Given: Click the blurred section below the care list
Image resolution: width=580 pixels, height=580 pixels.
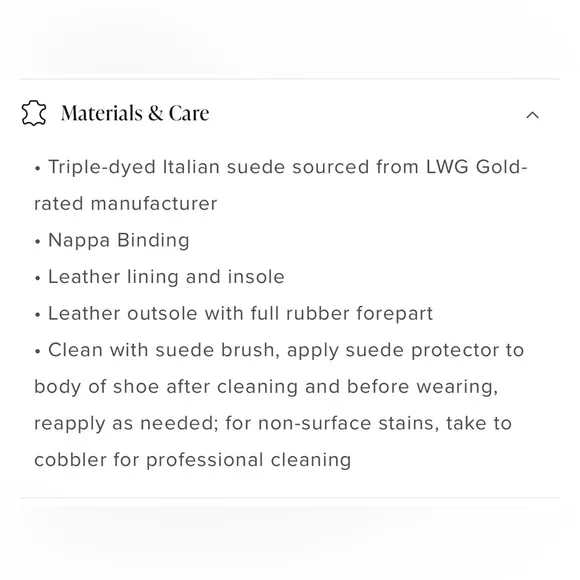Looking at the screenshot, I should (290, 540).
